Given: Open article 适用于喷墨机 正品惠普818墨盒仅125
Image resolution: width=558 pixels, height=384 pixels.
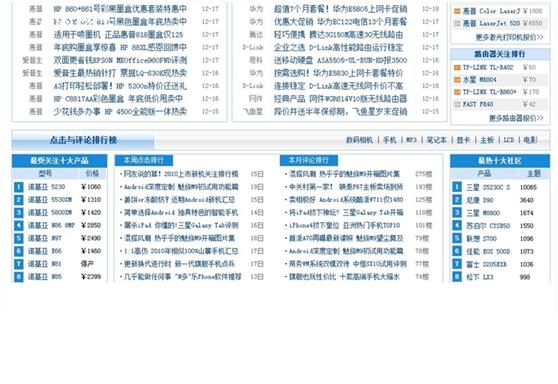Looking at the screenshot, I should (x=118, y=35).
